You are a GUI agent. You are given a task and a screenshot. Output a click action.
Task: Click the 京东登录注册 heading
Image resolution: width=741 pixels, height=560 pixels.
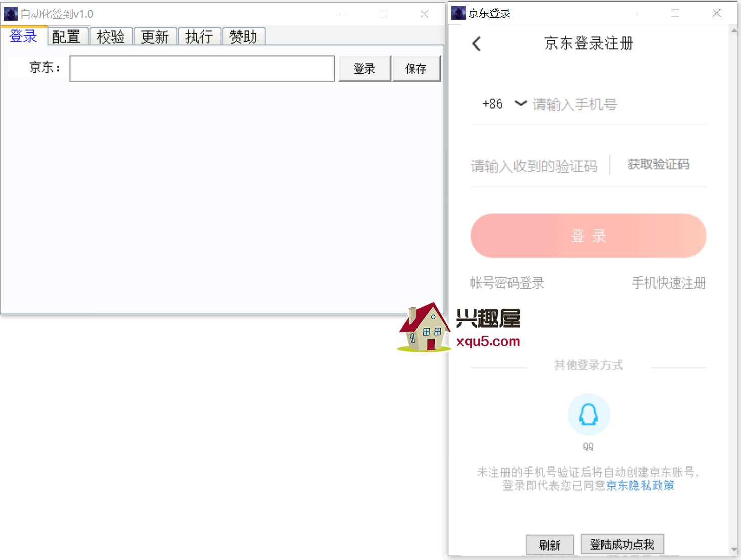coord(589,43)
